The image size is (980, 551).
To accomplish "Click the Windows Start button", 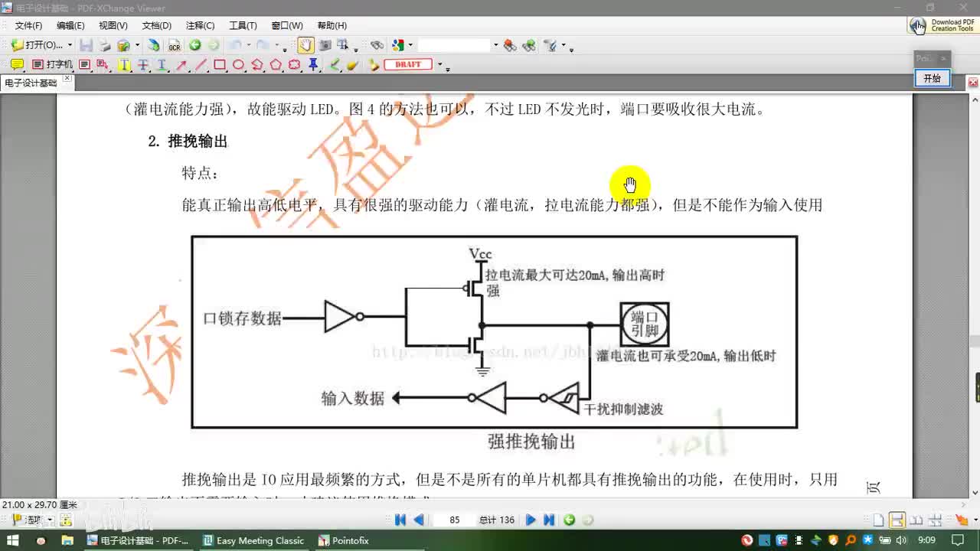I will point(13,540).
